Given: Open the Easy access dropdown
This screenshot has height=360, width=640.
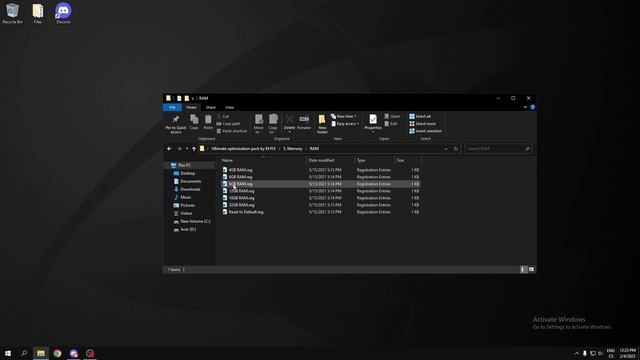Looking at the screenshot, I should [345, 124].
